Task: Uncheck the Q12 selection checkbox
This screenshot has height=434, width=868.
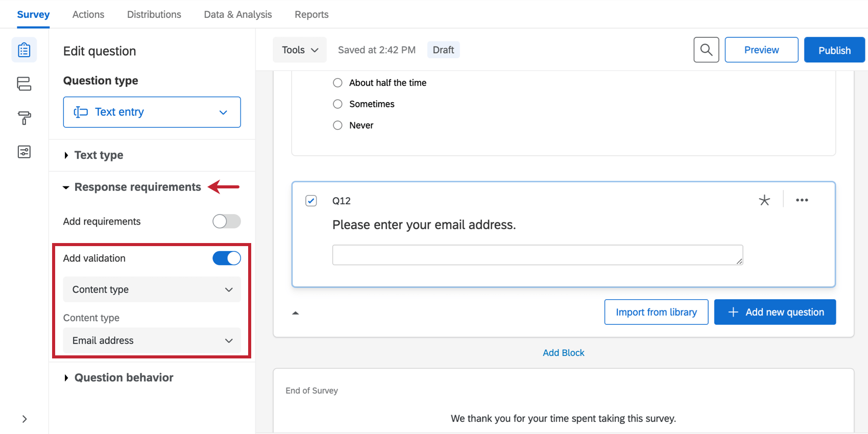Action: (311, 201)
